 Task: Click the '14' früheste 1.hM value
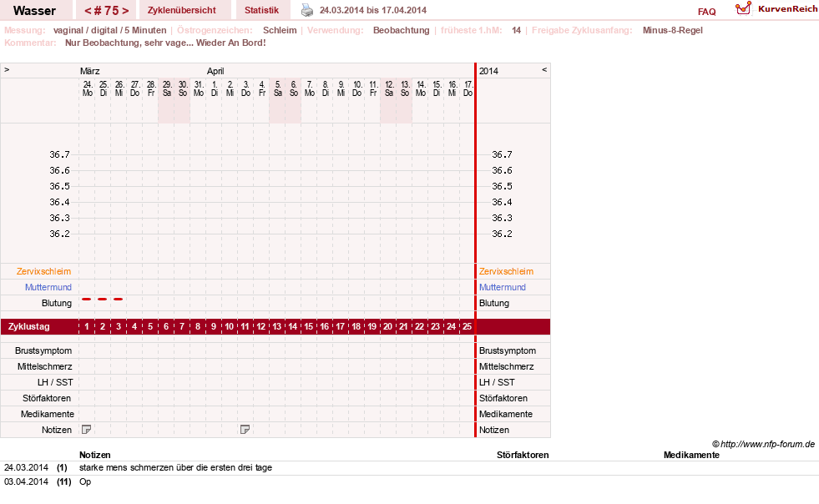point(516,30)
